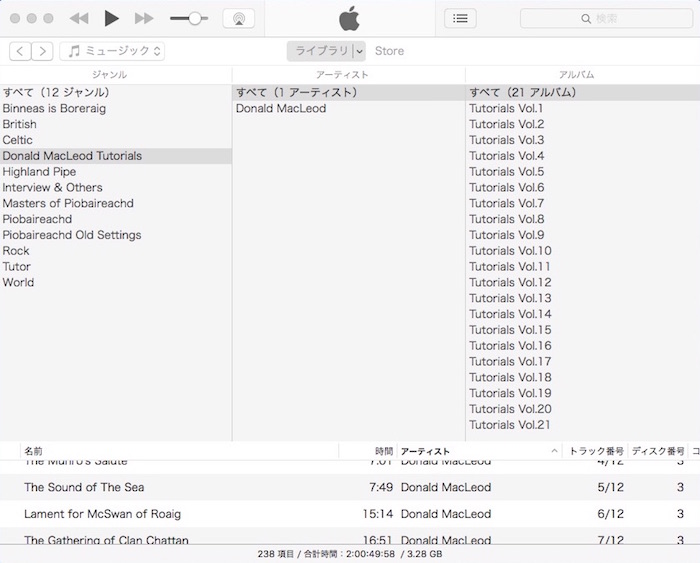Open the Up Next list
This screenshot has width=700, height=563.
point(460,18)
